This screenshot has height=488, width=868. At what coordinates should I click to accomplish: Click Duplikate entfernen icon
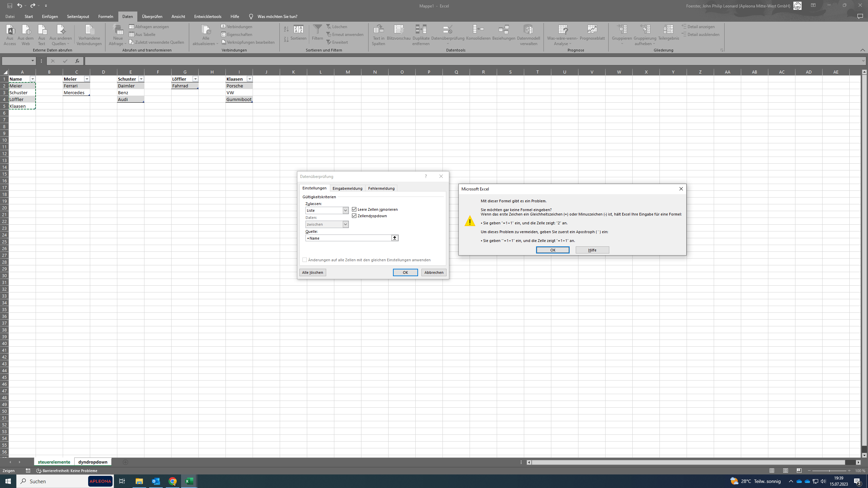tap(421, 30)
